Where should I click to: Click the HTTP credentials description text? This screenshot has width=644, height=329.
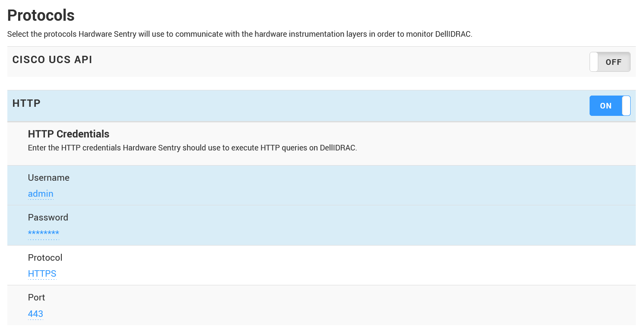tap(192, 147)
